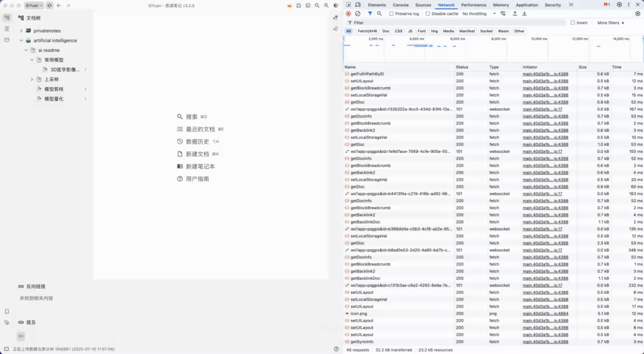The image size is (644, 354).
Task: Open the feedback chat bubble icon
Action: tap(299, 6)
